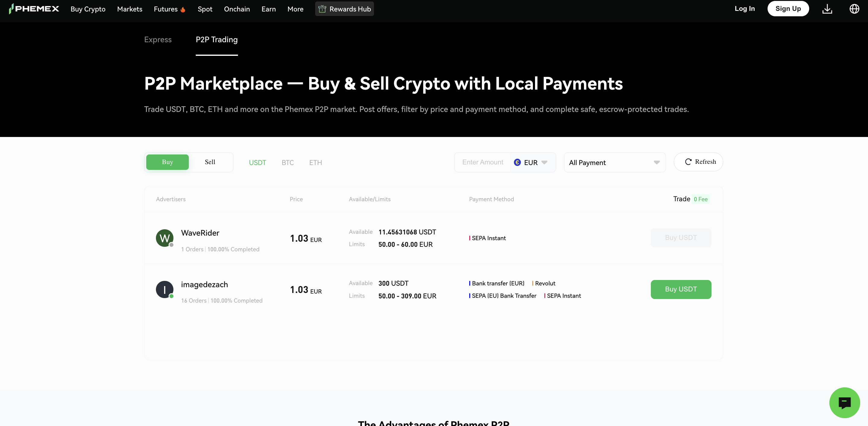
Task: Click the Phemex logo
Action: pos(34,9)
